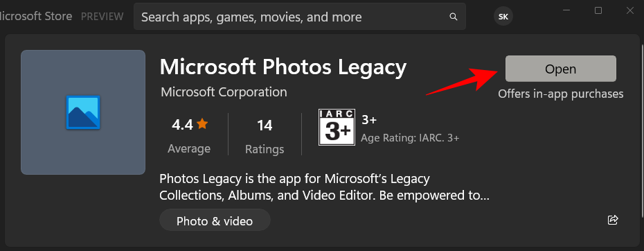Viewport: 644px width, 251px height.
Task: Click the Microsoft Store title label
Action: tap(36, 17)
